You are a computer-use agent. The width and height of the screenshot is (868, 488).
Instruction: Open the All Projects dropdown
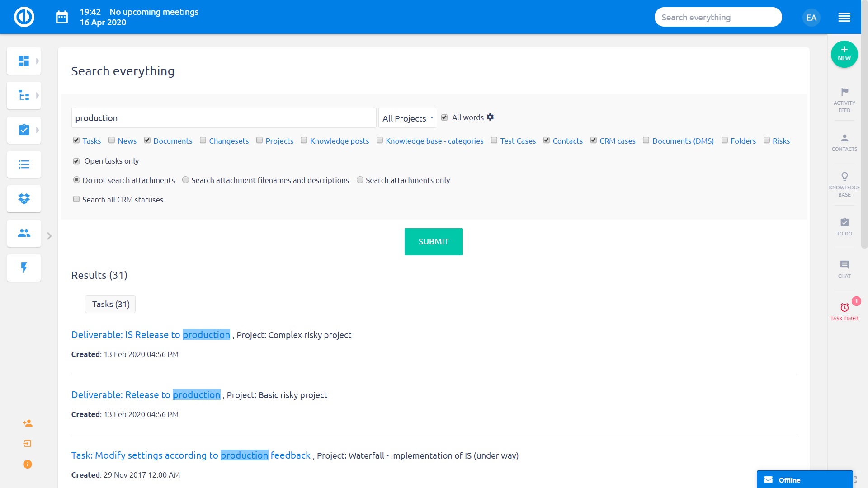[x=407, y=118]
